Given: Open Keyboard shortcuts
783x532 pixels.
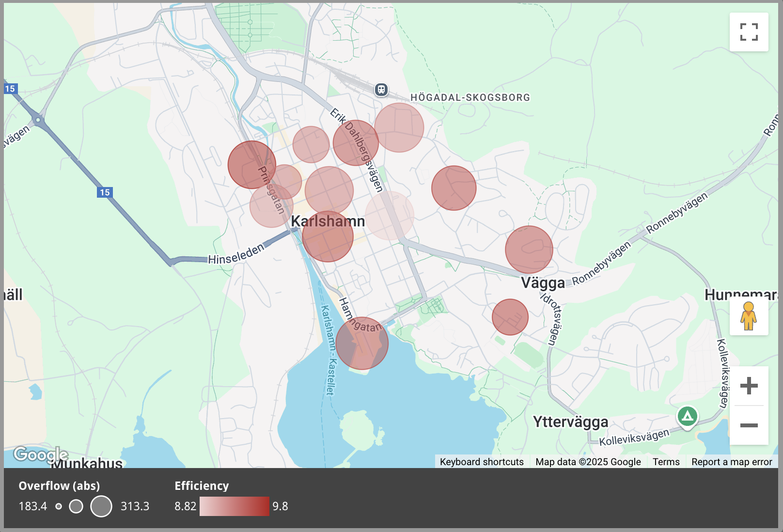Looking at the screenshot, I should pos(482,462).
